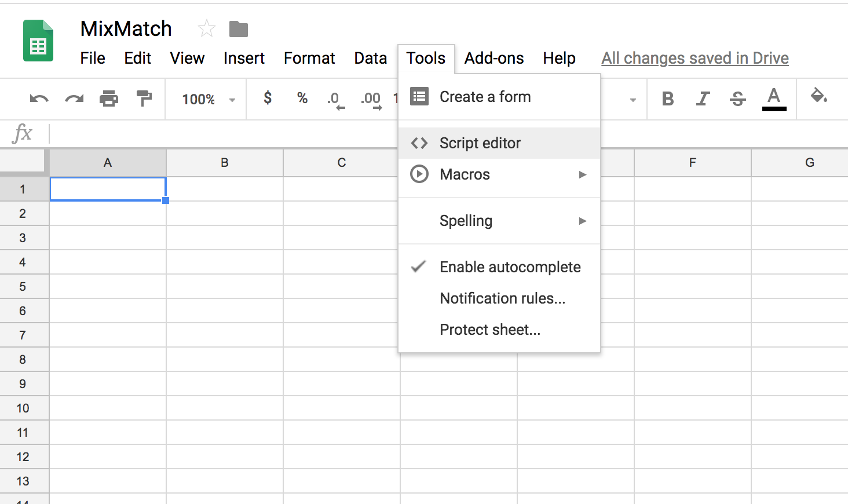The height and width of the screenshot is (504, 848).
Task: Open the text color picker
Action: (773, 98)
